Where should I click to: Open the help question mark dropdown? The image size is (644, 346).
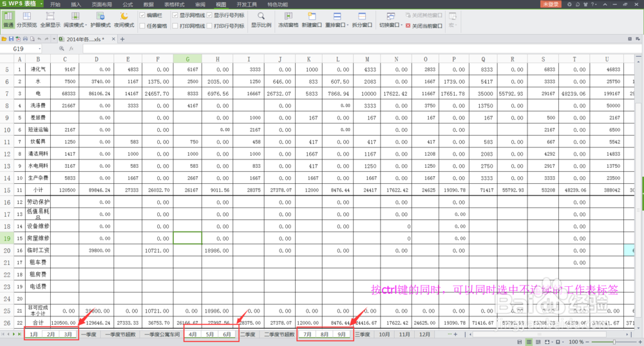[x=594, y=4]
